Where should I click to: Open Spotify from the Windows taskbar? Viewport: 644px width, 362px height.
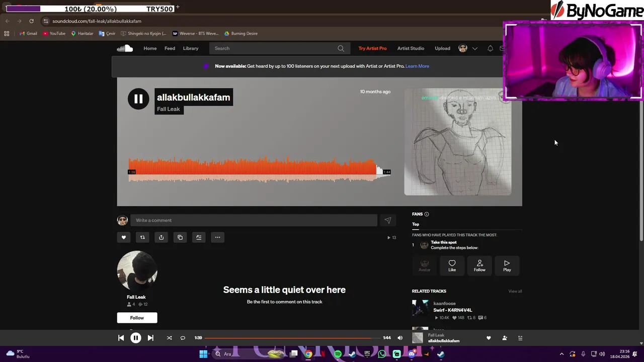pyautogui.click(x=338, y=354)
